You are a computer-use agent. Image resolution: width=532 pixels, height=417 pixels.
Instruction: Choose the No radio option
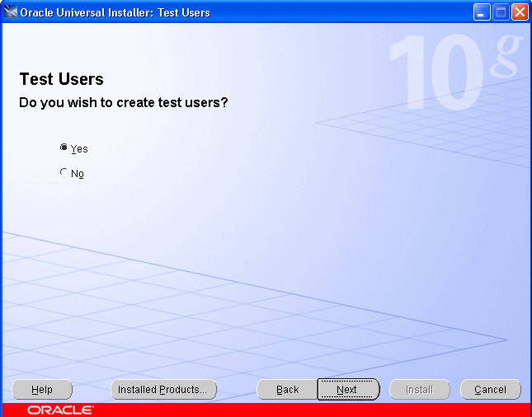(64, 172)
